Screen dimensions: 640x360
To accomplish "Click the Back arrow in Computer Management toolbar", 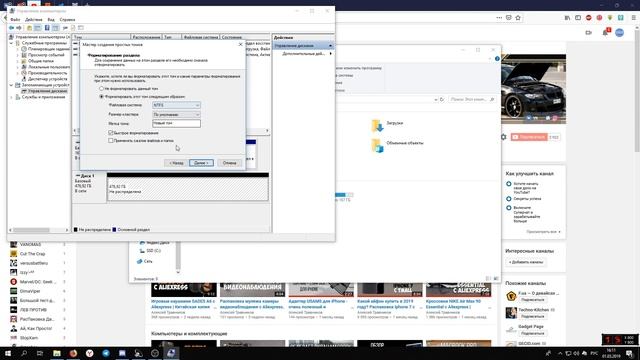I will coord(11,28).
